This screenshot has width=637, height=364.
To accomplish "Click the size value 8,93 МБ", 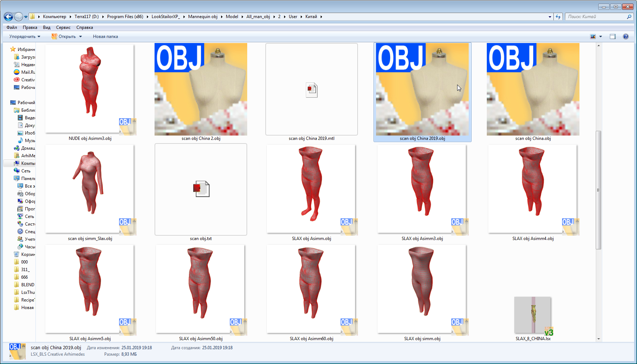I will coord(129,354).
